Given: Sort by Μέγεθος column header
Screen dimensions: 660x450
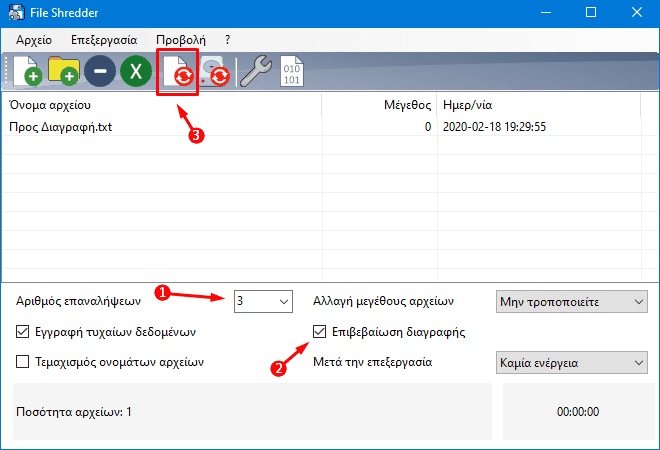Looking at the screenshot, I should tap(379, 105).
